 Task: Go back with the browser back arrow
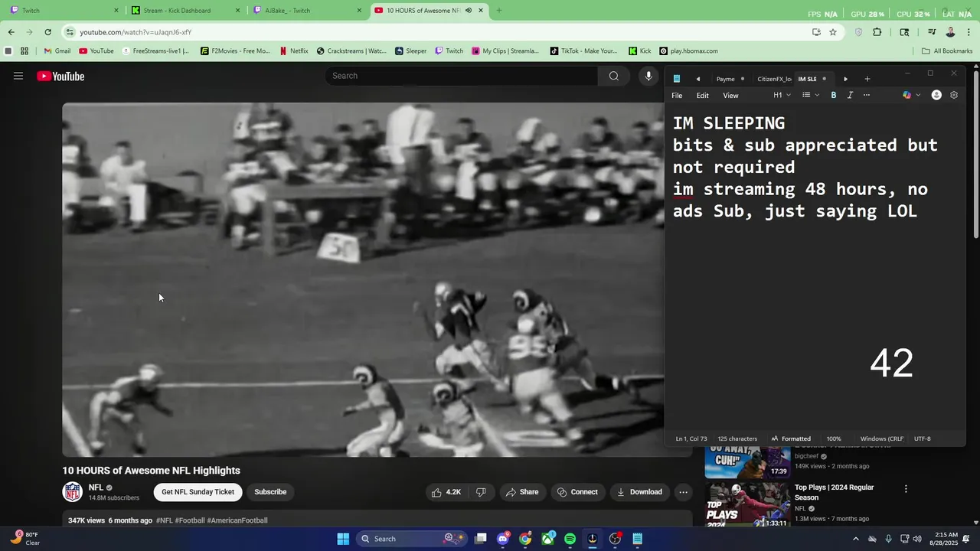[x=11, y=32]
